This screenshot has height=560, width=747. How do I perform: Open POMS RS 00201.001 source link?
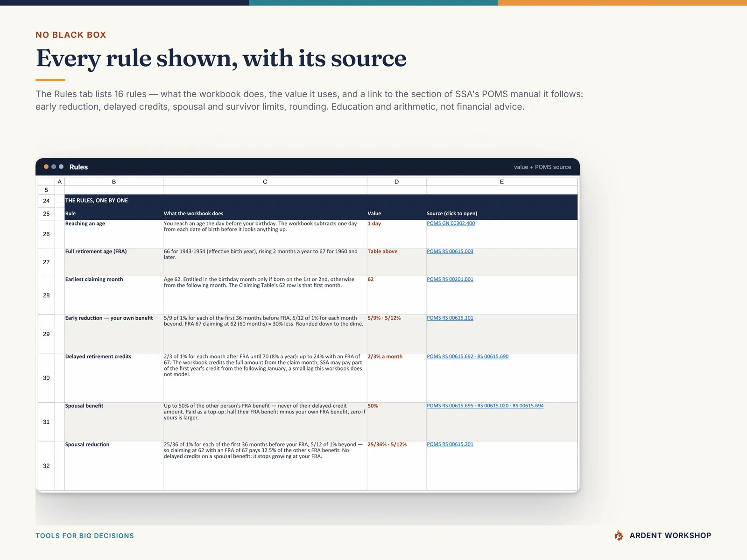(450, 280)
